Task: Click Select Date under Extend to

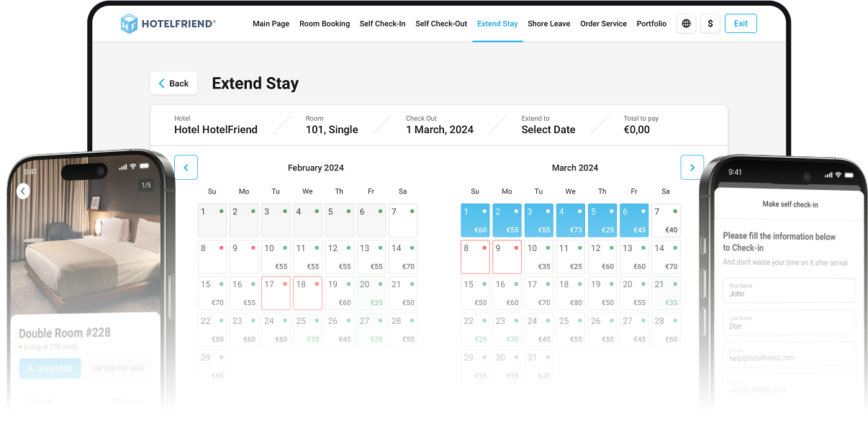Action: click(x=548, y=130)
